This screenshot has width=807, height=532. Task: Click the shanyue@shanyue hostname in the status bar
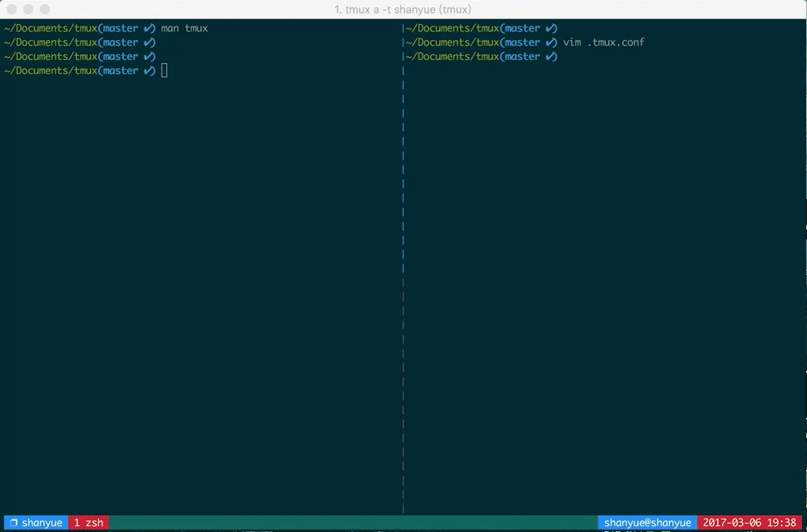pyautogui.click(x=647, y=522)
